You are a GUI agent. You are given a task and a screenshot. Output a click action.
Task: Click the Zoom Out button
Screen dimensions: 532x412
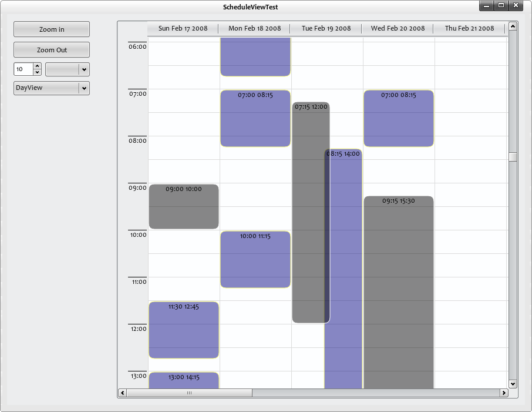[x=52, y=50]
